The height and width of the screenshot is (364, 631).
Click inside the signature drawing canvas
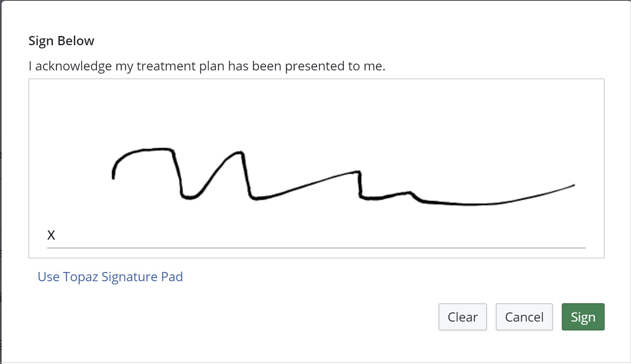point(316,120)
